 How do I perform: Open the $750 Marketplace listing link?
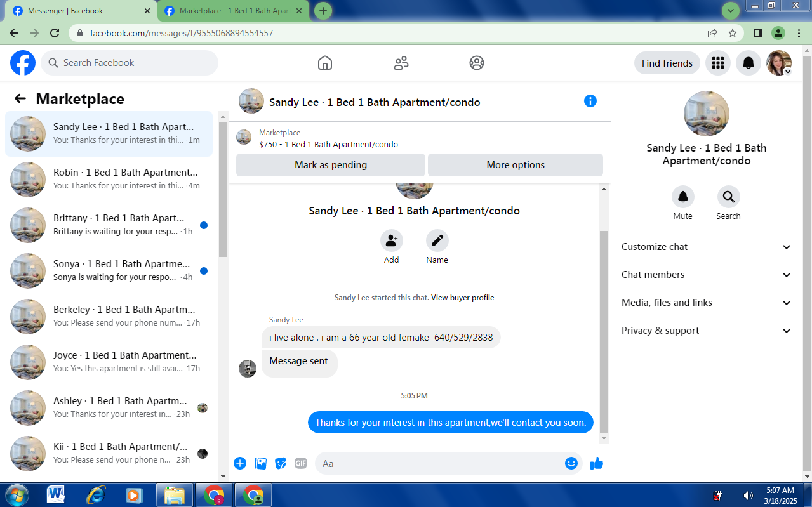328,144
